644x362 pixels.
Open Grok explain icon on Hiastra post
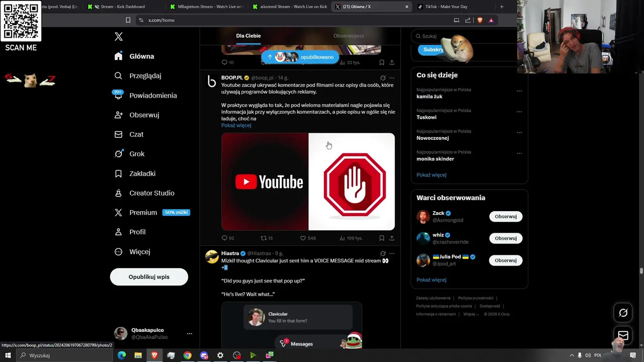pyautogui.click(x=383, y=253)
